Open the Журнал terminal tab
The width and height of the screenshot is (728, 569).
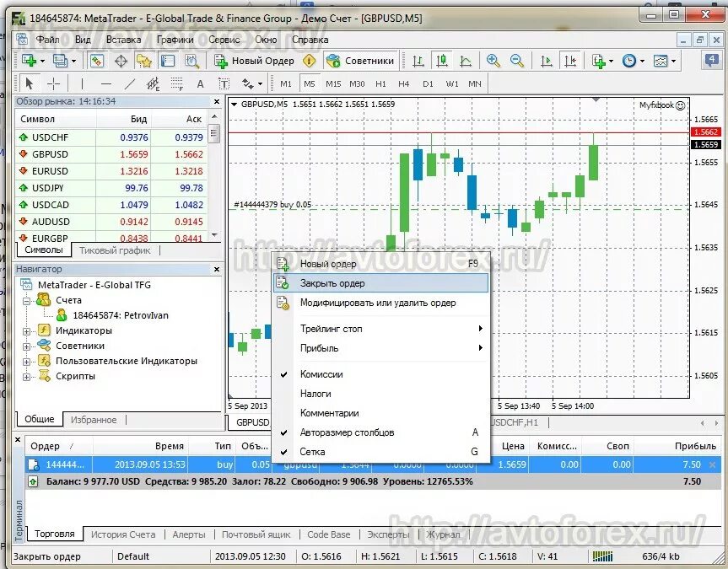click(443, 534)
